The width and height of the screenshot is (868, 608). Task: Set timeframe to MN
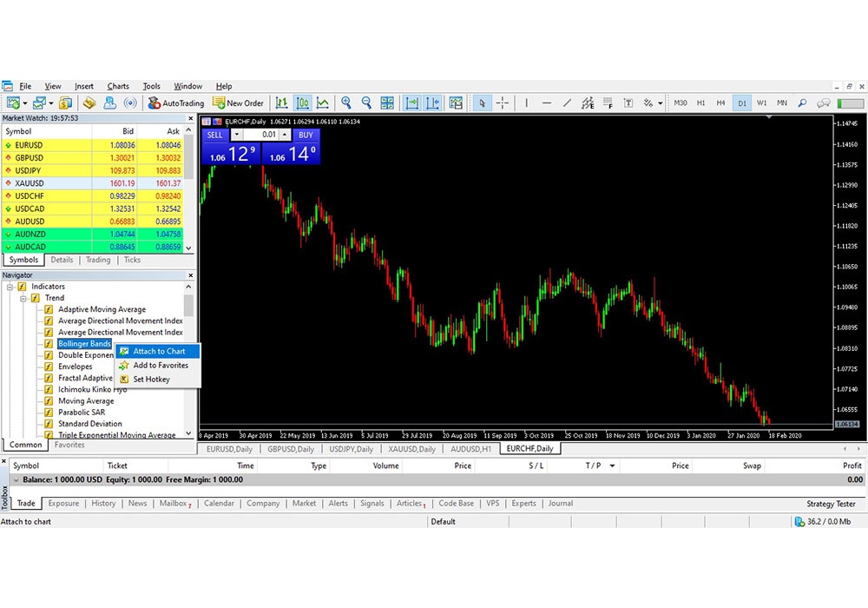click(x=782, y=103)
